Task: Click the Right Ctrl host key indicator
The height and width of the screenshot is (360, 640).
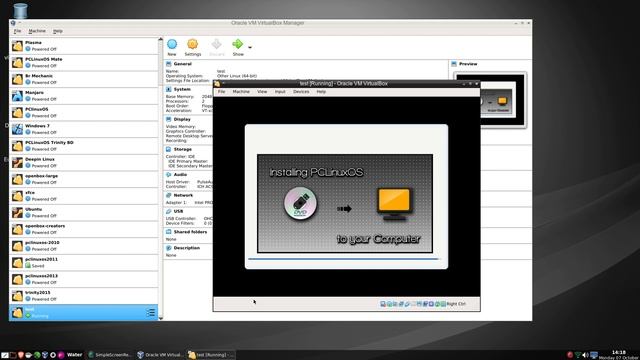Action: [456, 304]
